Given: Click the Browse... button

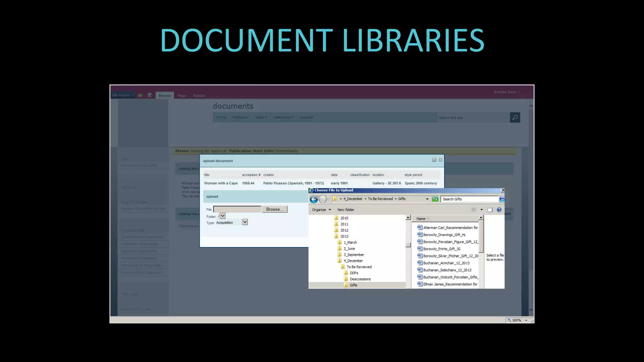Looking at the screenshot, I should pos(275,209).
